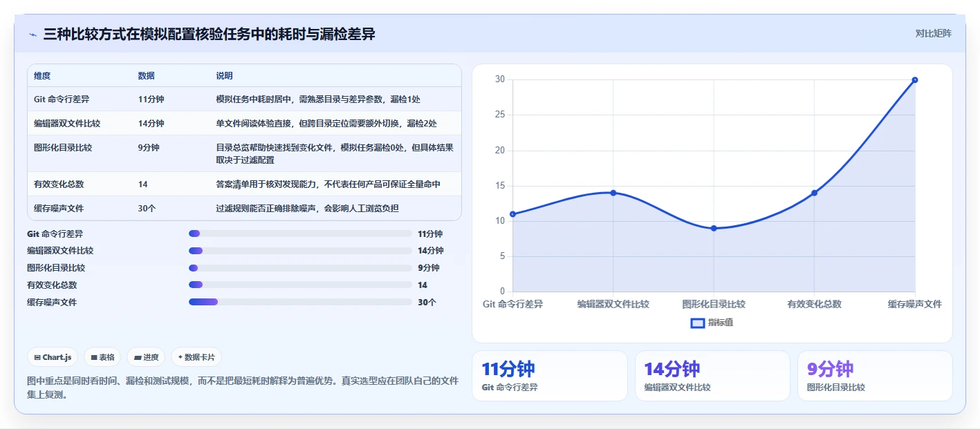980x429 pixels.
Task: Click the 说明 table column header
Action: [x=225, y=76]
